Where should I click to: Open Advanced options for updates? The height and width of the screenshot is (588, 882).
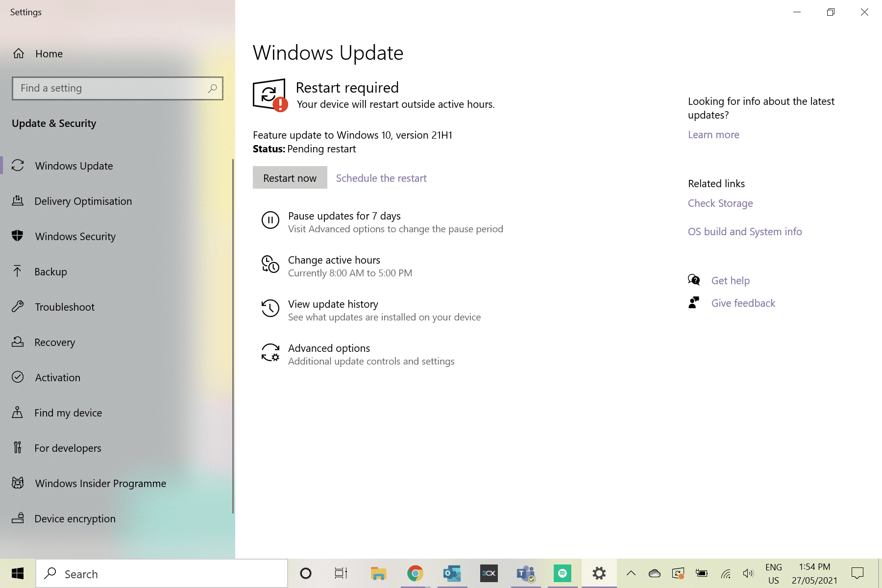[328, 348]
